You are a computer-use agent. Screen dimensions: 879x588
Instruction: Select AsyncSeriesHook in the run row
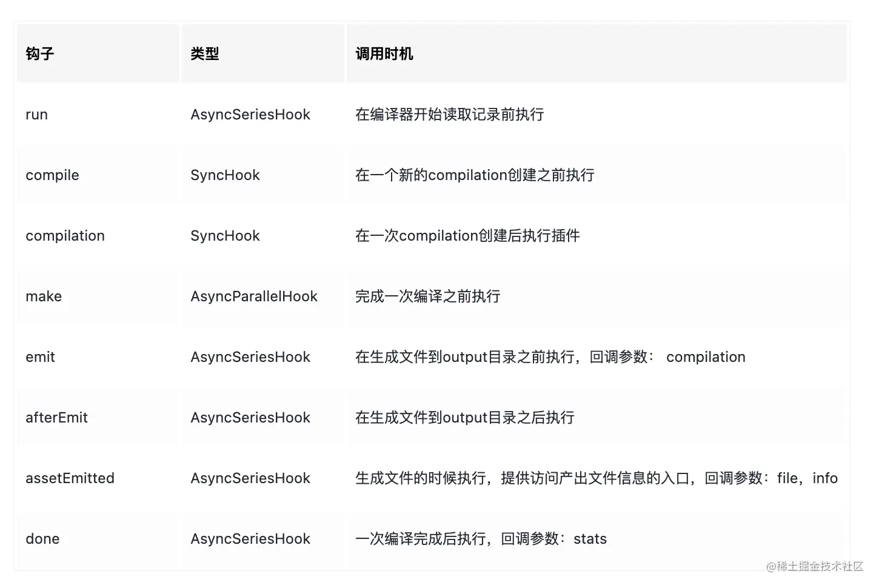pyautogui.click(x=250, y=115)
